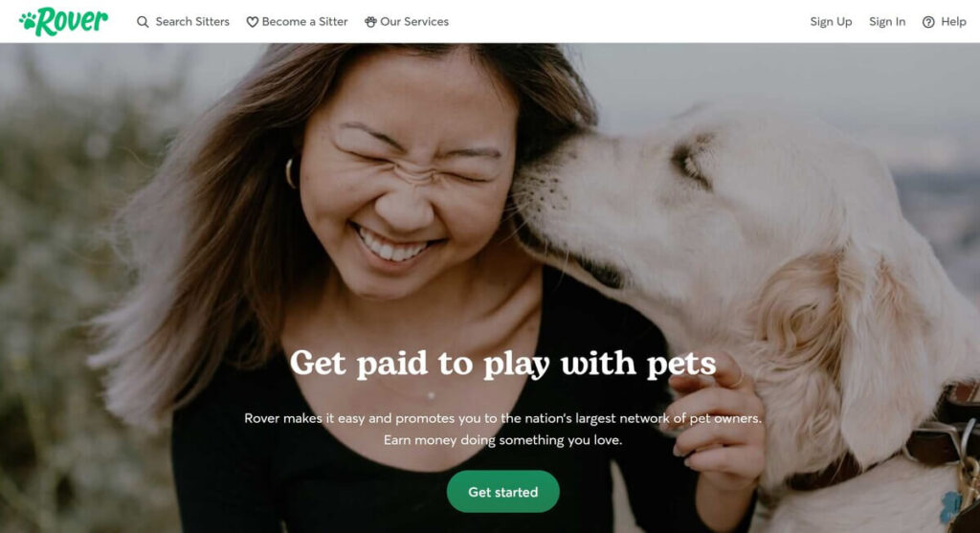Click the headline Get paid to play with pets

[502, 363]
